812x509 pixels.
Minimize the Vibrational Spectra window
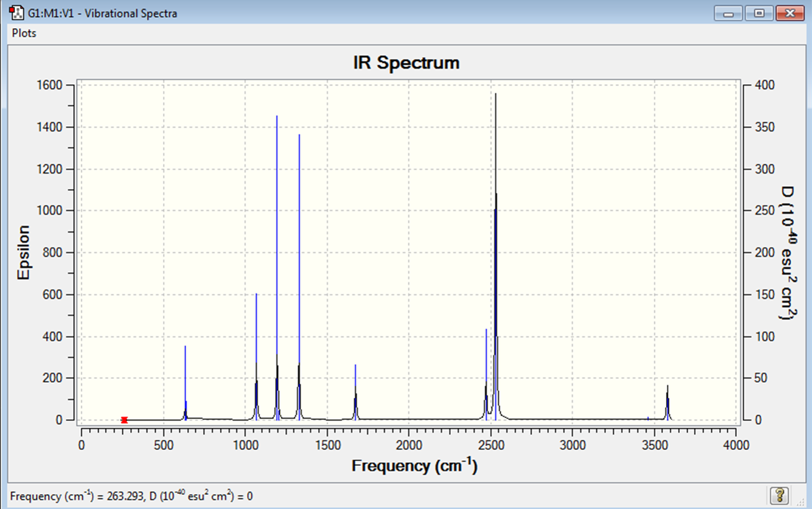[x=728, y=13]
